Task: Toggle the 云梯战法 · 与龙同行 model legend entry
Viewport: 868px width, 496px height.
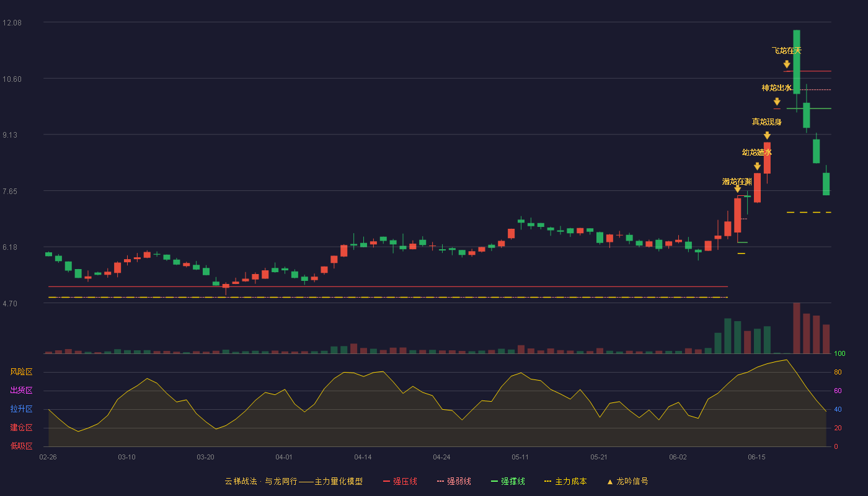Action: pos(293,481)
